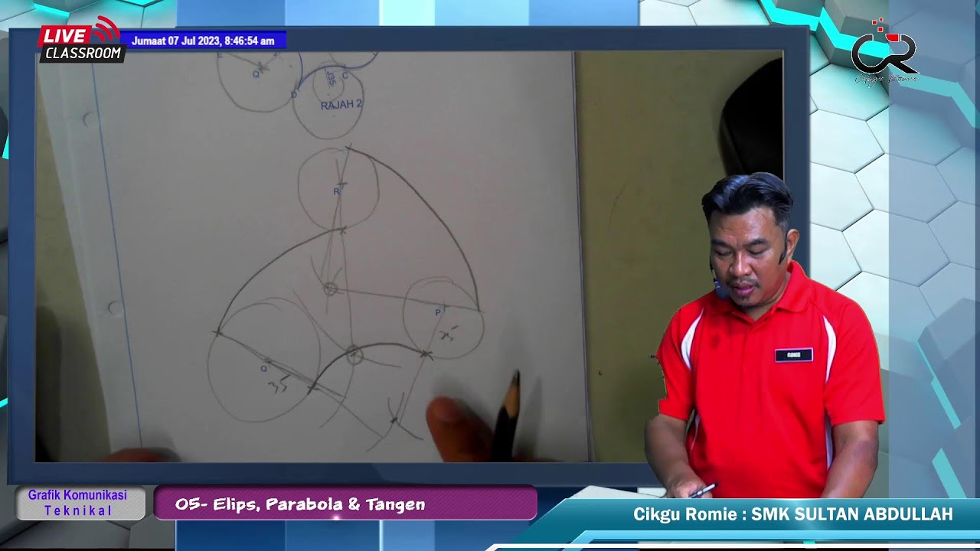This screenshot has height=551, width=980.
Task: Click the date and time stamp text
Action: (x=203, y=41)
